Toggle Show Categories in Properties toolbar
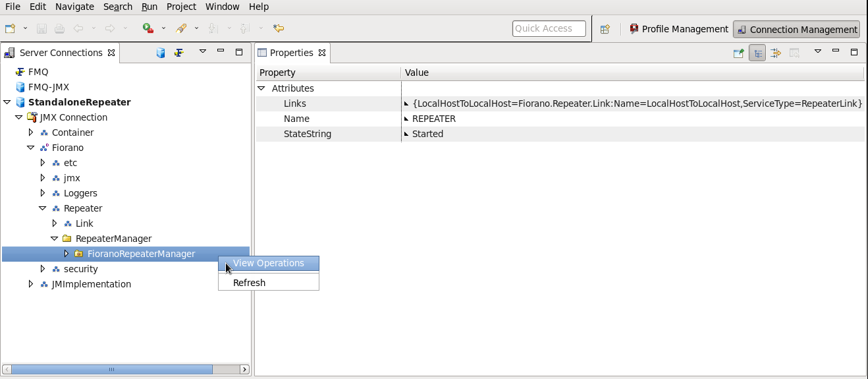Screen dimensions: 868x379 tap(757, 53)
